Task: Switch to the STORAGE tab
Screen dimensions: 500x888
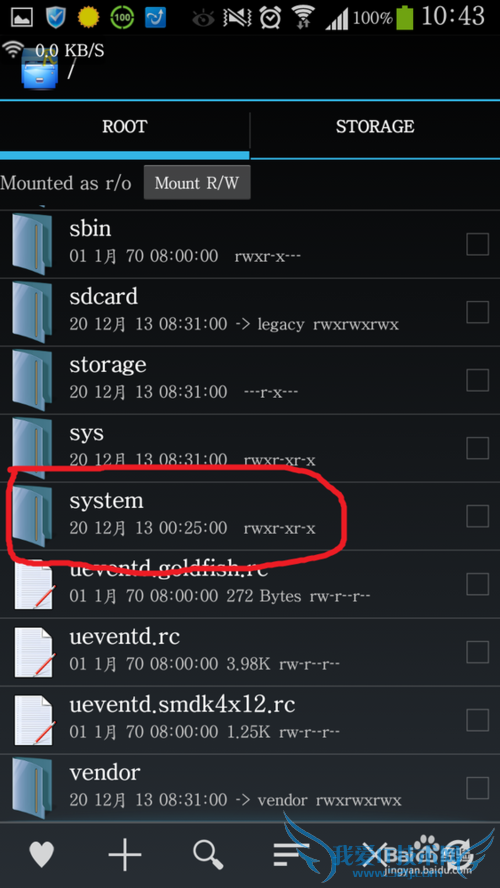Action: (x=375, y=126)
